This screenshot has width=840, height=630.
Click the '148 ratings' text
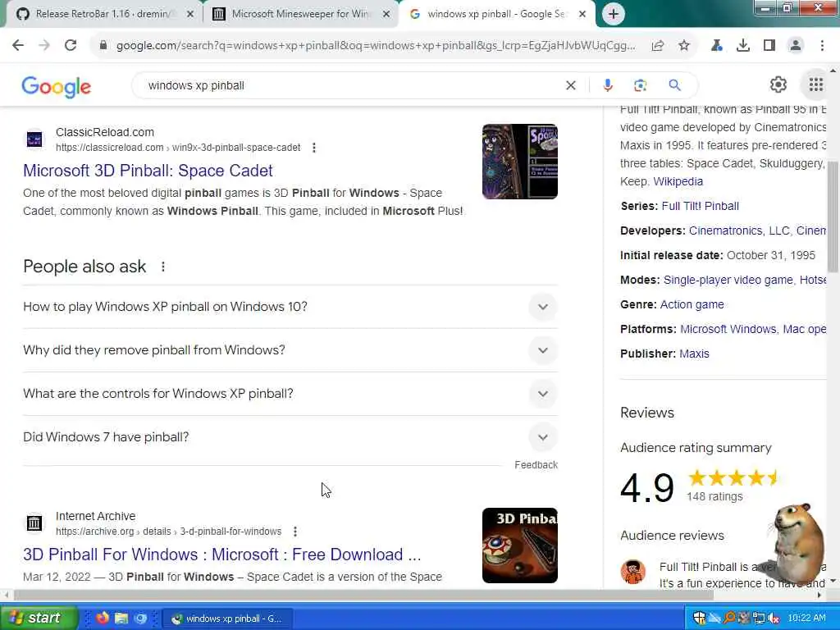pos(714,496)
